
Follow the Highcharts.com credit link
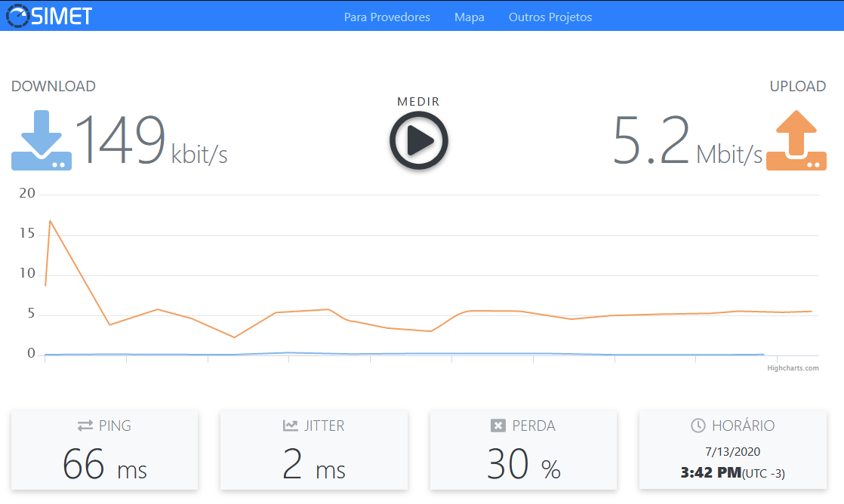click(x=793, y=368)
